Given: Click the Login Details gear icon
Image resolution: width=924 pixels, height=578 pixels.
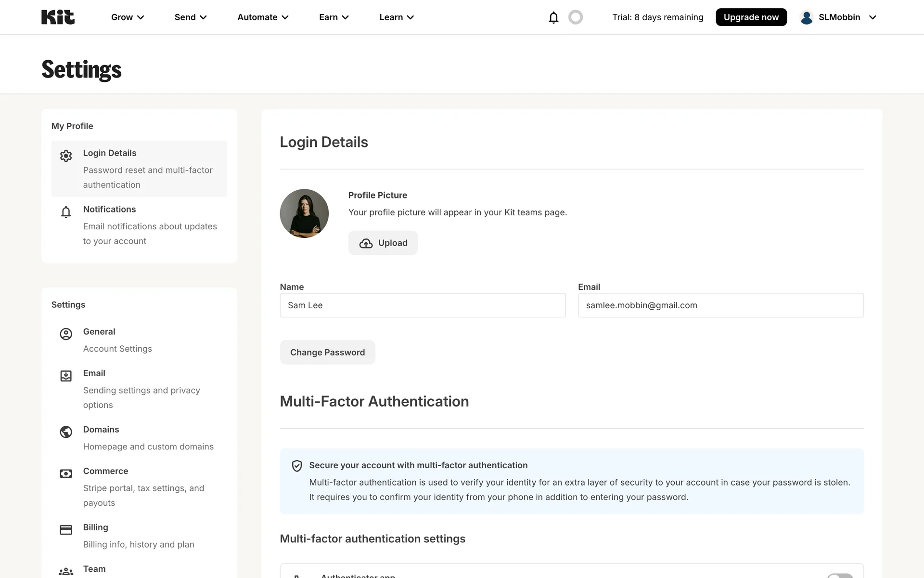Looking at the screenshot, I should [66, 156].
